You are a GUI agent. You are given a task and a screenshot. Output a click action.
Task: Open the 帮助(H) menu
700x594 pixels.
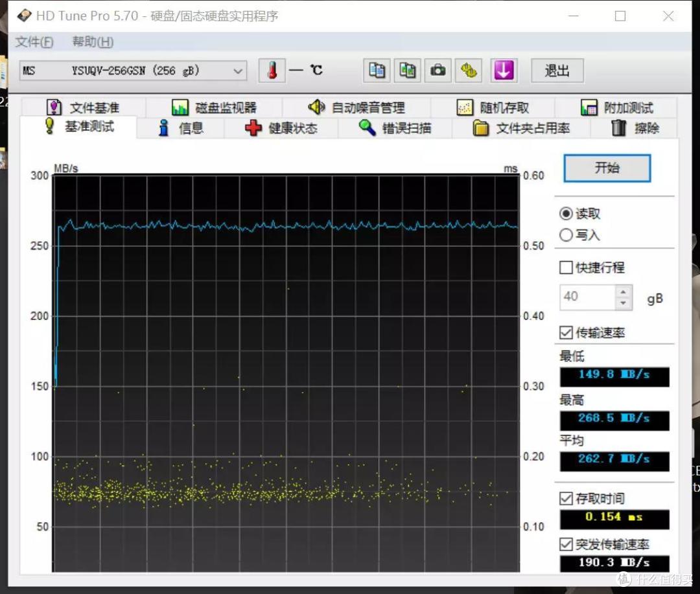coord(93,42)
